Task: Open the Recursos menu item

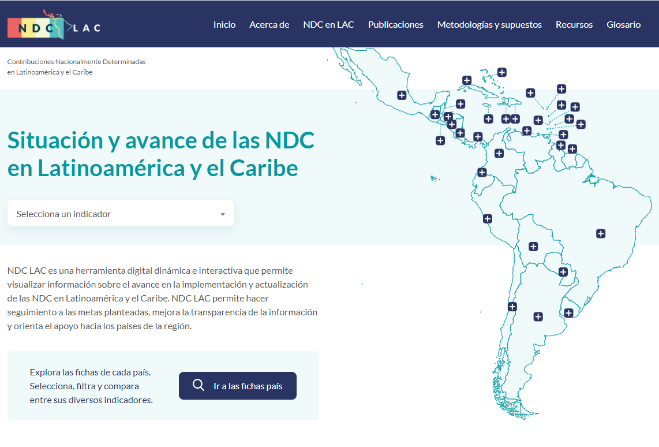Action: [574, 25]
